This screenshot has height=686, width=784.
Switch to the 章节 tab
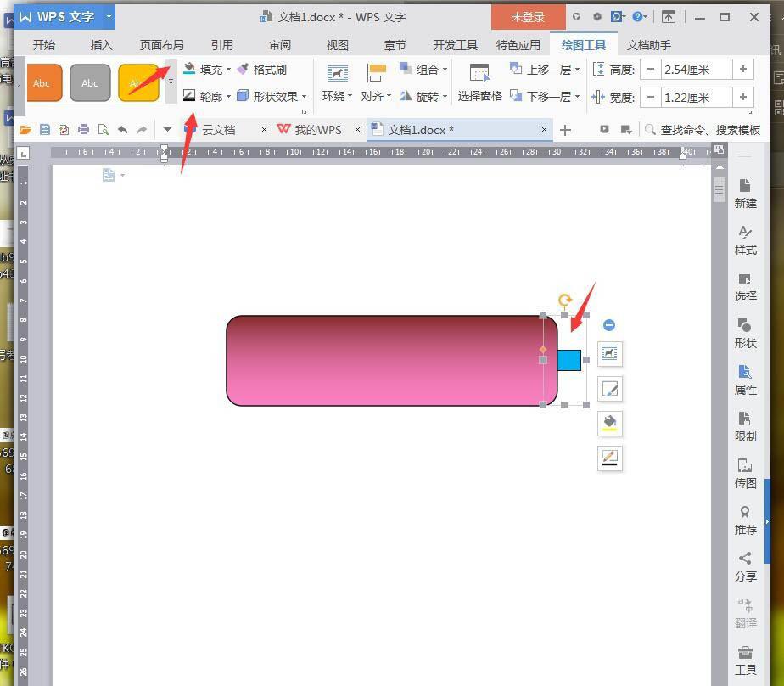tap(395, 45)
